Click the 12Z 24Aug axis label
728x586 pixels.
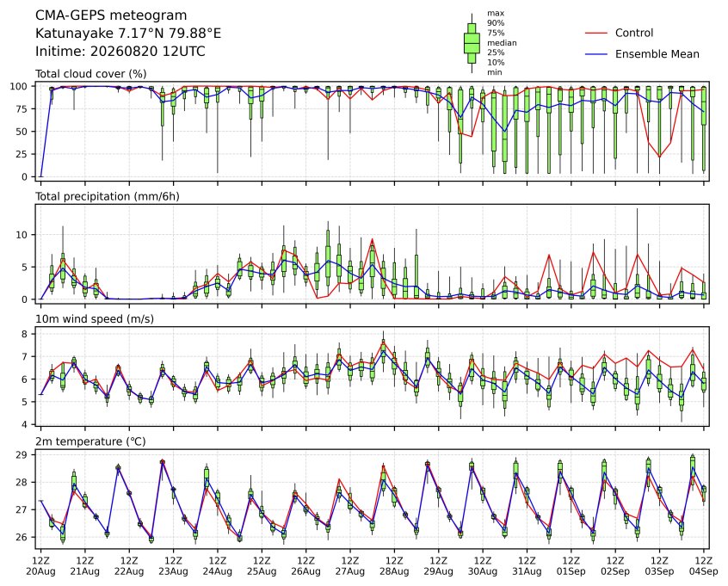click(218, 566)
